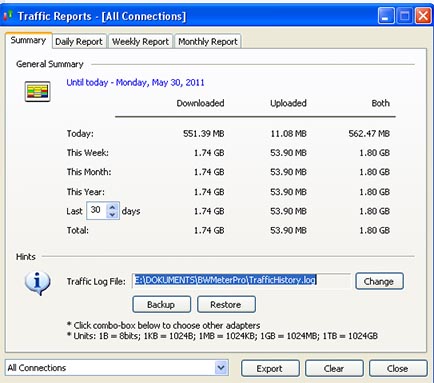This screenshot has width=434, height=383.
Task: Switch to the Summary tab
Action: tap(28, 40)
